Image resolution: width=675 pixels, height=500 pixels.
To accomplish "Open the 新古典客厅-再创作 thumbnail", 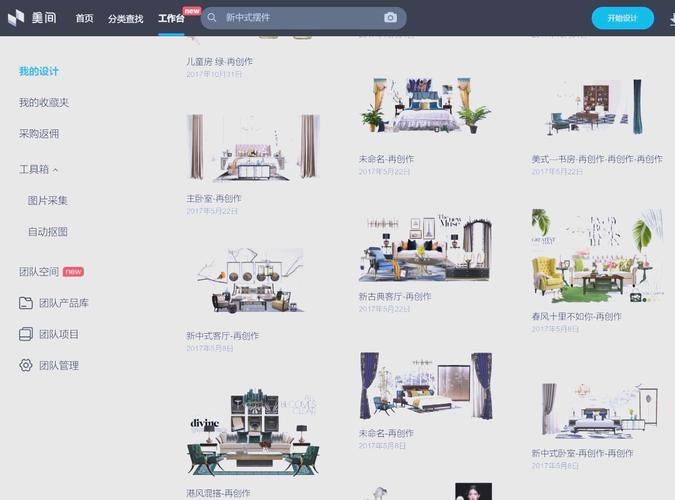I will pyautogui.click(x=425, y=248).
